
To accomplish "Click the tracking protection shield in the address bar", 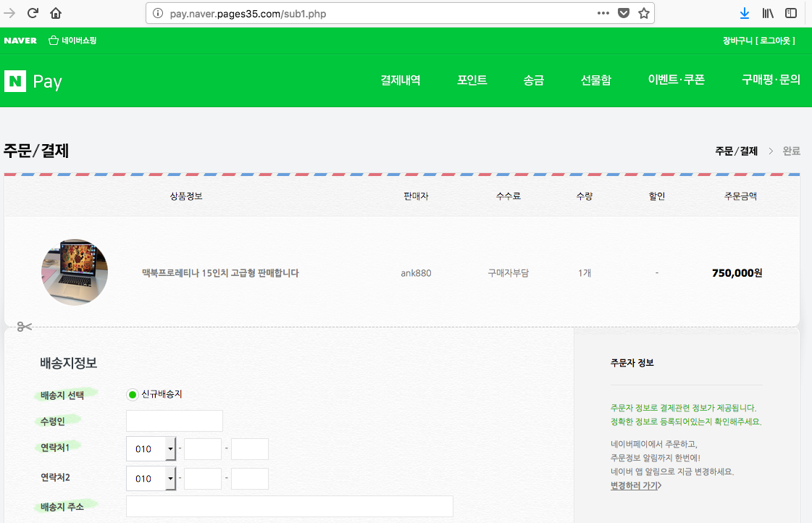I will pos(624,12).
